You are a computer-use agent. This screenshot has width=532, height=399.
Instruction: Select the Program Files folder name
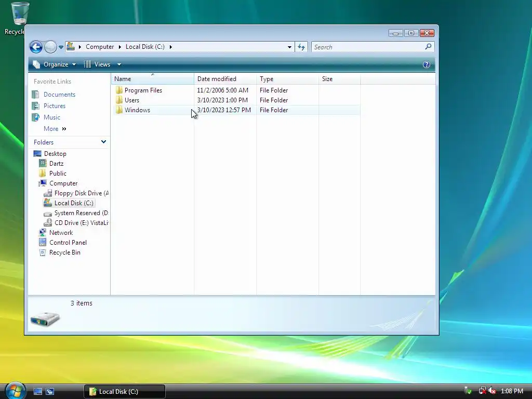click(x=143, y=90)
